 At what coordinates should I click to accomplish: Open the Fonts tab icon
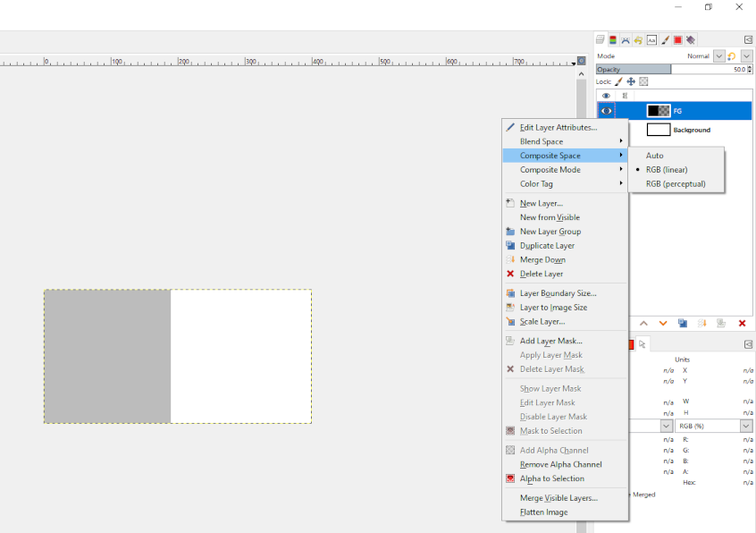pyautogui.click(x=651, y=40)
